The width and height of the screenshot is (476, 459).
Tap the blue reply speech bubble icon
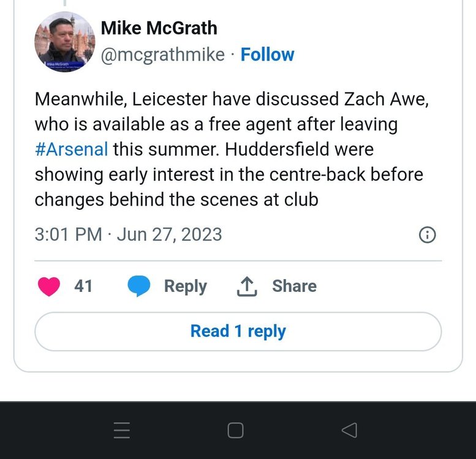tap(138, 286)
